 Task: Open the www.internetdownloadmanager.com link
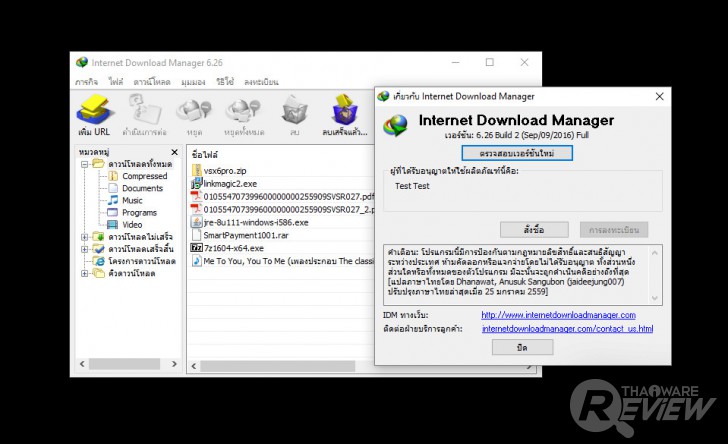pyautogui.click(x=558, y=315)
